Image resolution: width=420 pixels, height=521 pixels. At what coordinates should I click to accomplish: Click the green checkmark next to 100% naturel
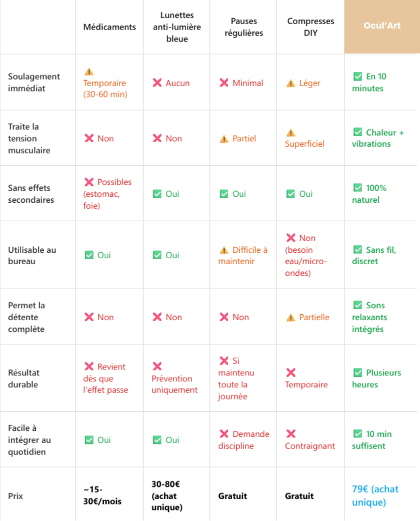coord(357,188)
